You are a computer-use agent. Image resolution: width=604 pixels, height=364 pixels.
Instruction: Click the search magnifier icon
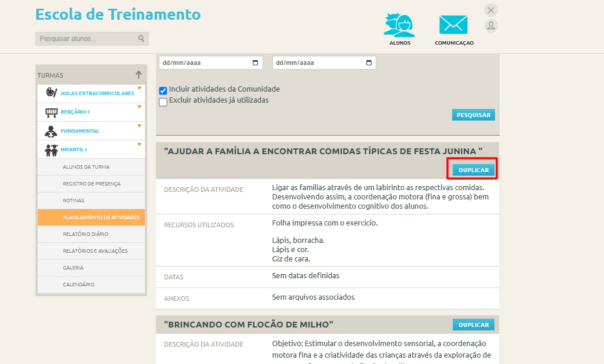click(141, 38)
